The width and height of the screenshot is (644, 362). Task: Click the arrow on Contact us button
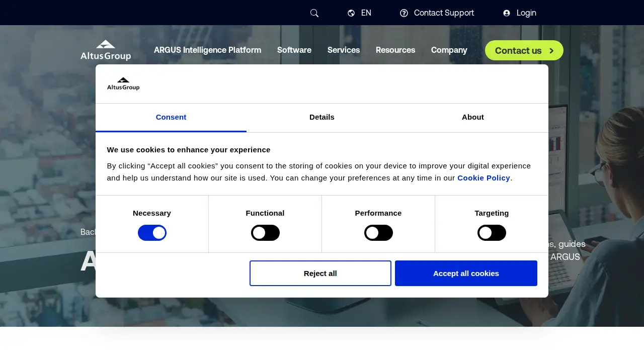(551, 51)
